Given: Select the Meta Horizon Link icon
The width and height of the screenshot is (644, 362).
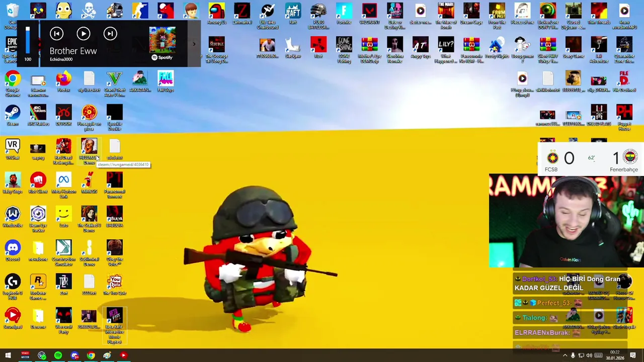Looking at the screenshot, I should point(63,185).
